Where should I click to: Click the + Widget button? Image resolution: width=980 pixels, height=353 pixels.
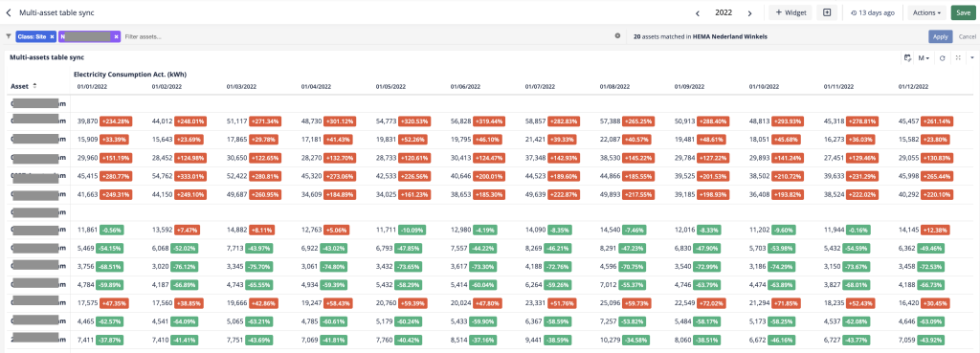(x=790, y=12)
